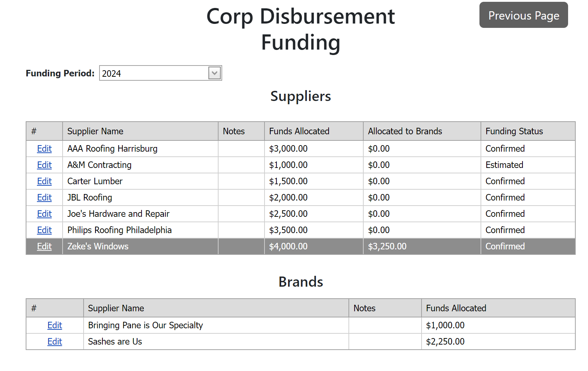Click the Funds Allocated header in Suppliers table
This screenshot has width=588, height=371.
pyautogui.click(x=299, y=131)
